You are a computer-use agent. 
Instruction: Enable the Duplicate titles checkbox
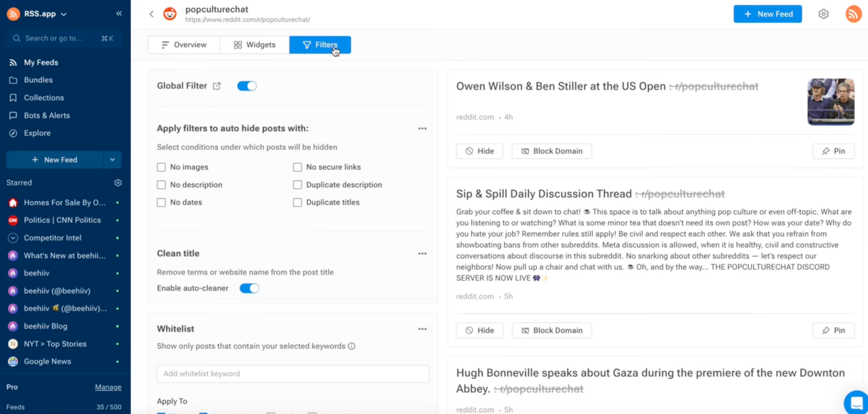coord(298,202)
